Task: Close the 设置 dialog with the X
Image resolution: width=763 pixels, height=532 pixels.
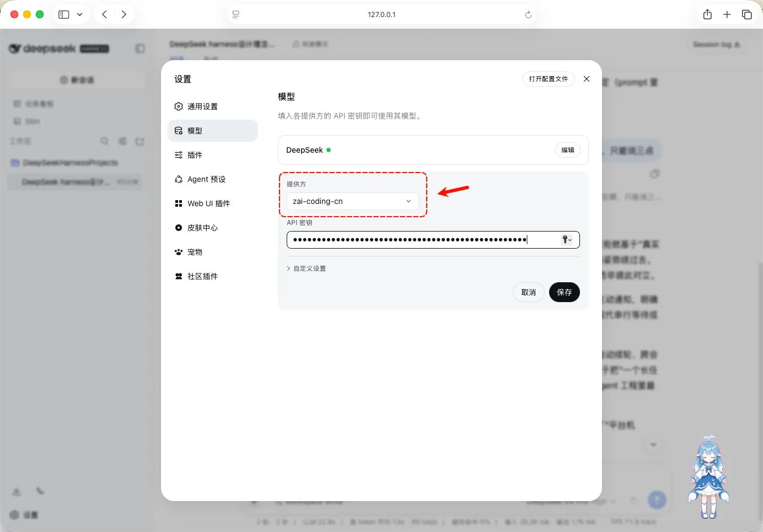Action: coord(587,79)
